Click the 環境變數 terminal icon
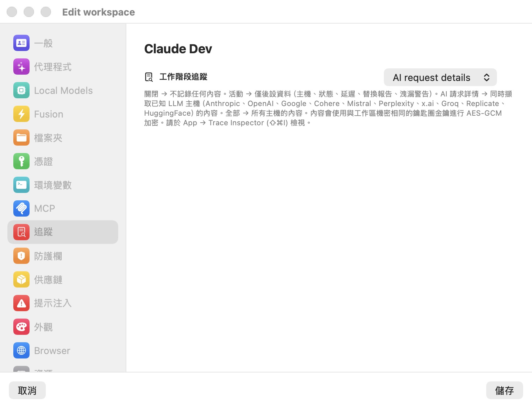This screenshot has width=532, height=408. [21, 185]
